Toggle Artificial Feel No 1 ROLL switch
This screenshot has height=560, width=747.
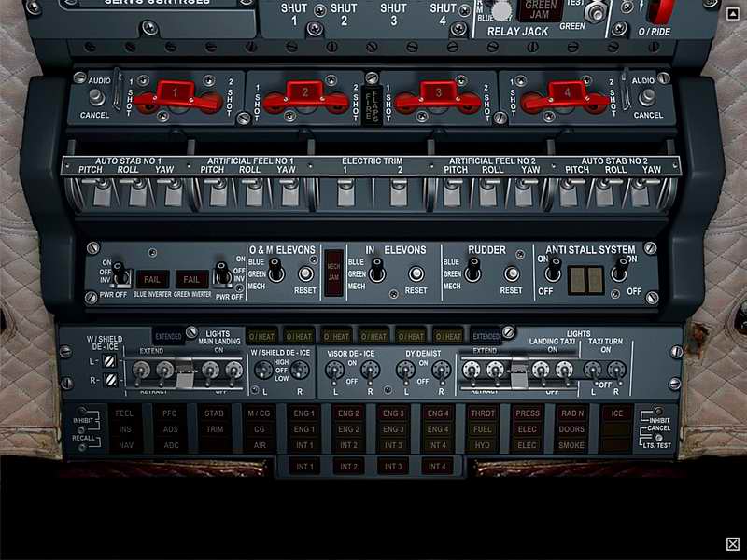point(254,193)
